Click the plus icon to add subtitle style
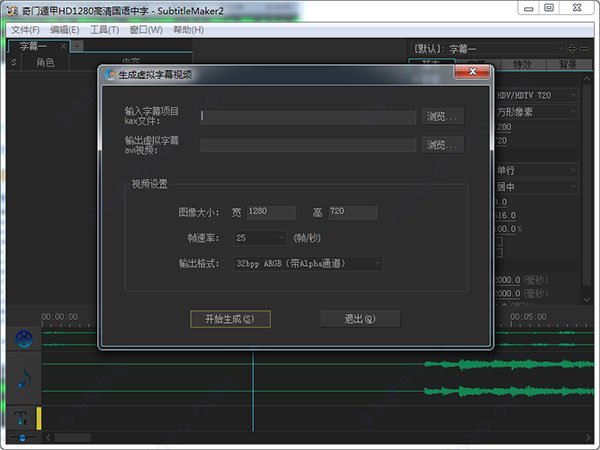 (572, 49)
